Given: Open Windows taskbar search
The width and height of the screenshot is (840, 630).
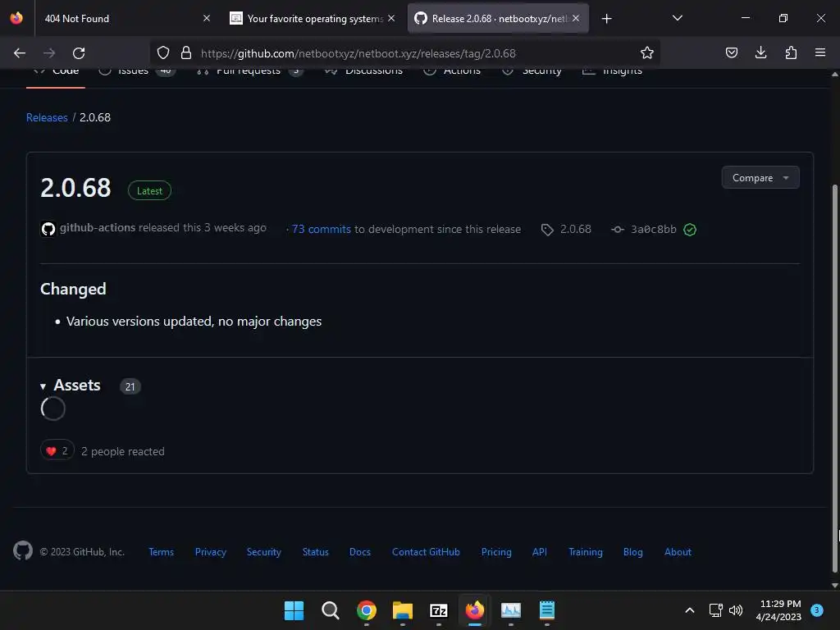Looking at the screenshot, I should 330,610.
